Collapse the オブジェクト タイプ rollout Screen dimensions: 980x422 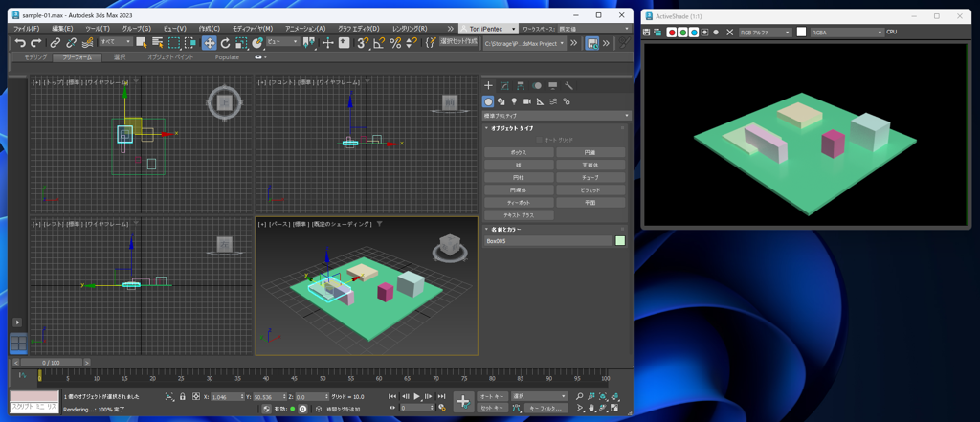click(513, 128)
